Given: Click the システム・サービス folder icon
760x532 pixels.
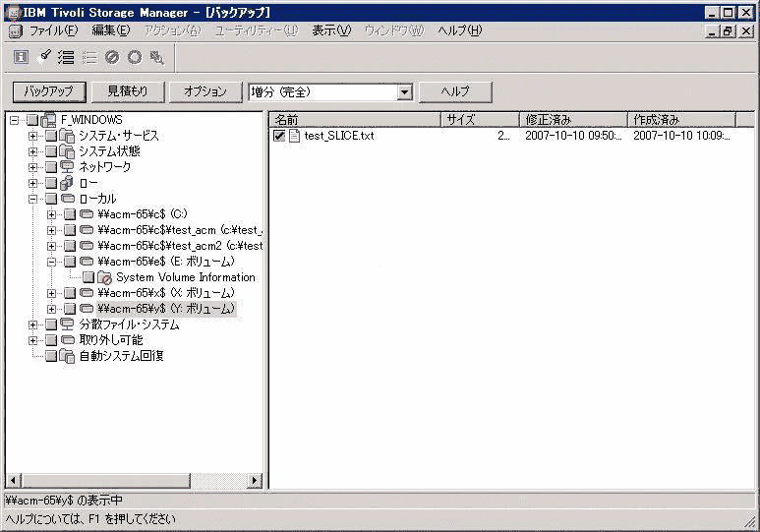Looking at the screenshot, I should [x=67, y=136].
